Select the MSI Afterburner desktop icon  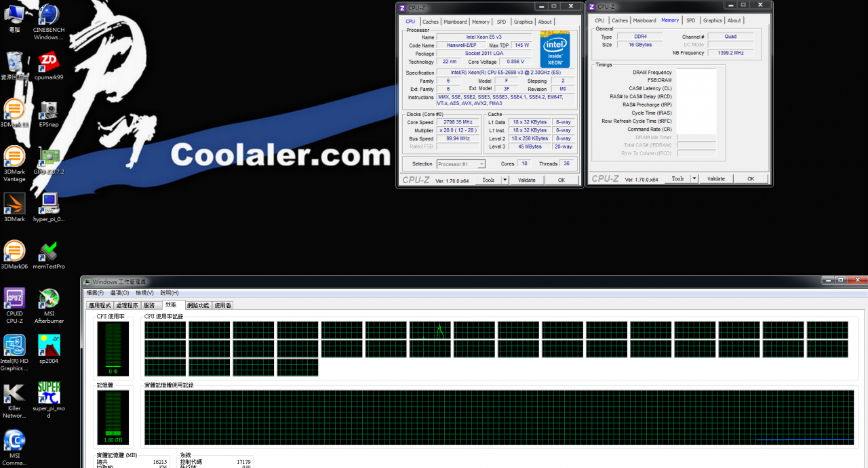pyautogui.click(x=48, y=306)
